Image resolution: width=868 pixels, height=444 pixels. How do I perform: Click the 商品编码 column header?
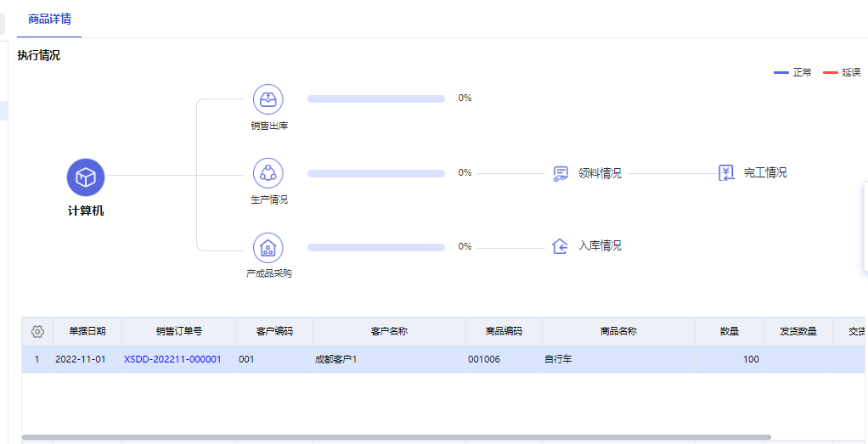tap(504, 332)
